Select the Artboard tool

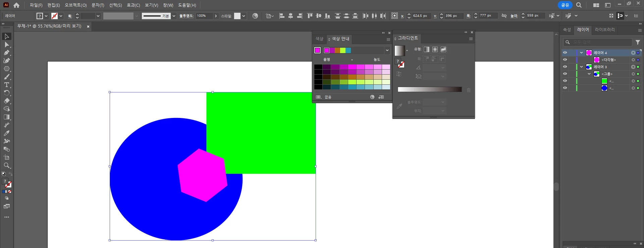[x=7, y=157]
